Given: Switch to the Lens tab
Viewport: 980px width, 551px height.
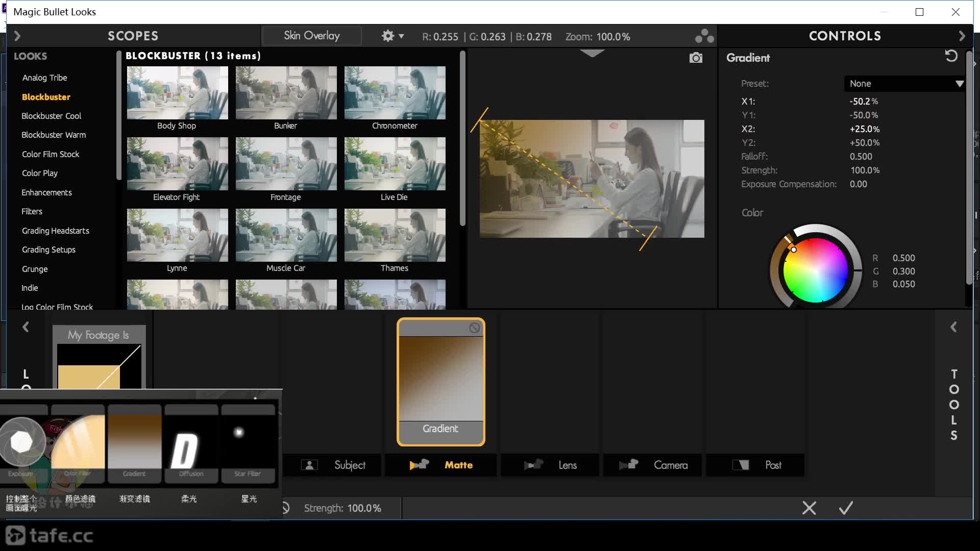Looking at the screenshot, I should click(568, 465).
